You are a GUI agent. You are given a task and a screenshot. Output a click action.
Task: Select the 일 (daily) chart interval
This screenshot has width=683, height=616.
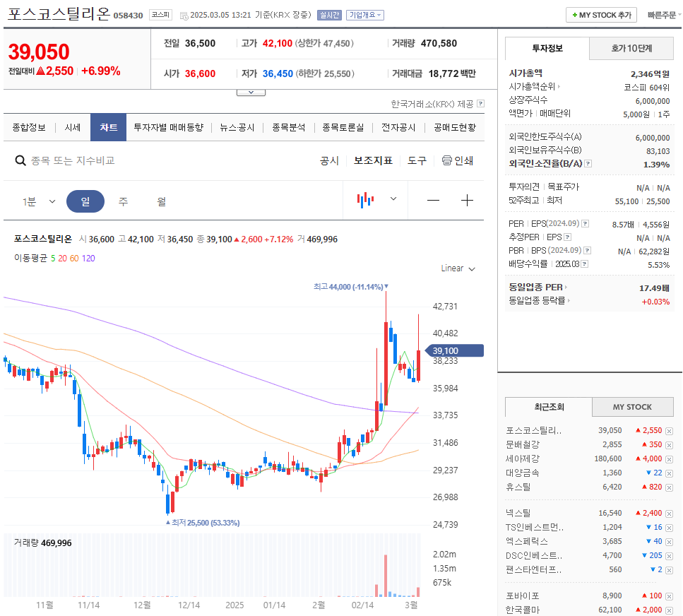tap(85, 201)
